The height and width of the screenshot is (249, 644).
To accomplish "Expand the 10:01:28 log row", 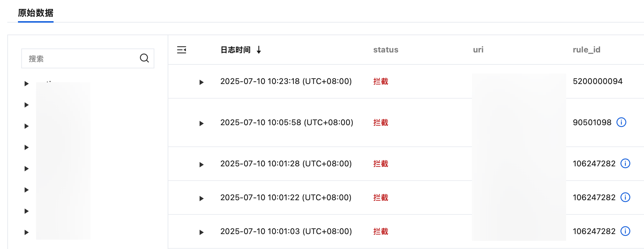I will click(x=201, y=164).
